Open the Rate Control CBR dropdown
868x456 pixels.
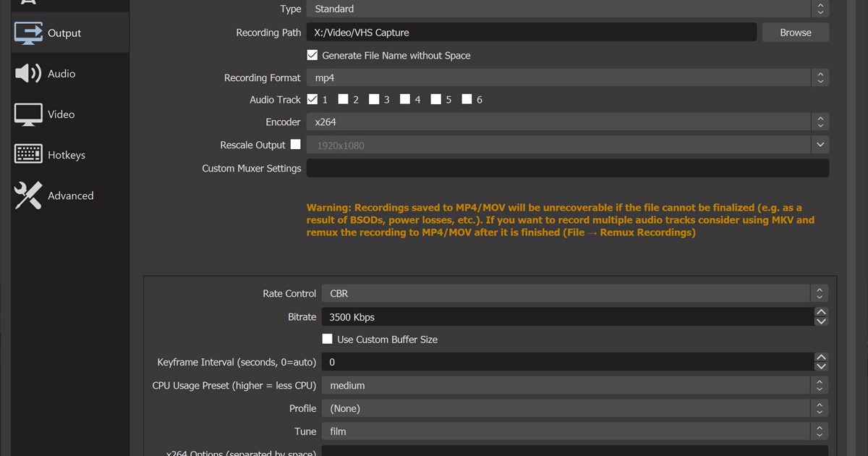click(574, 293)
